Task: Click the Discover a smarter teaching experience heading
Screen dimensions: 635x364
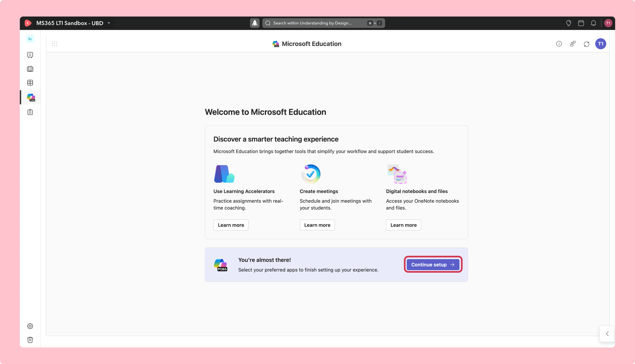Action: click(276, 139)
